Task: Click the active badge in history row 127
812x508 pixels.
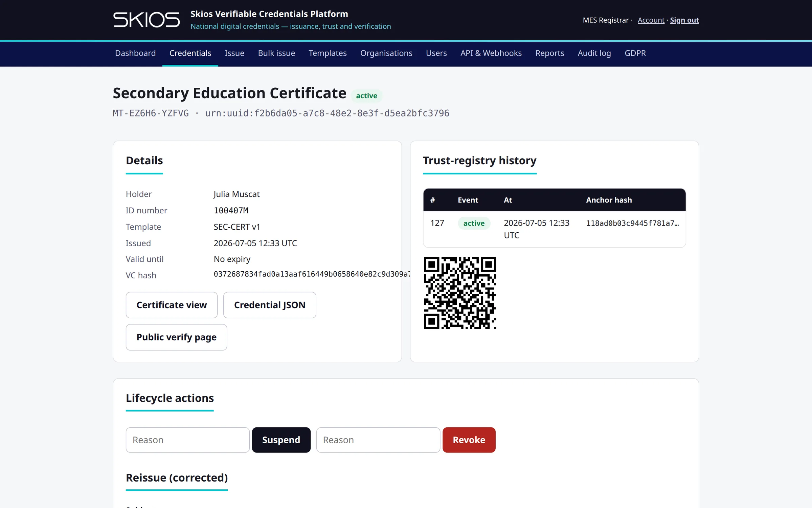Action: 474,223
